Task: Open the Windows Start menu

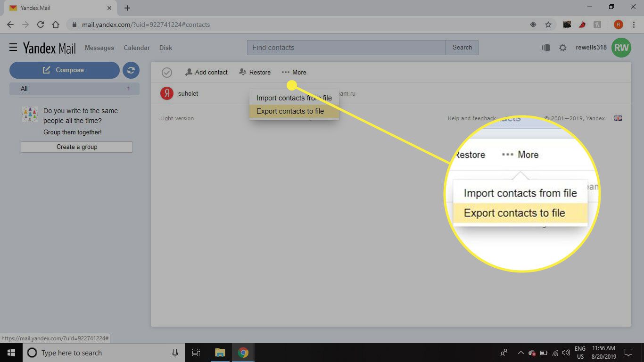Action: (11, 353)
